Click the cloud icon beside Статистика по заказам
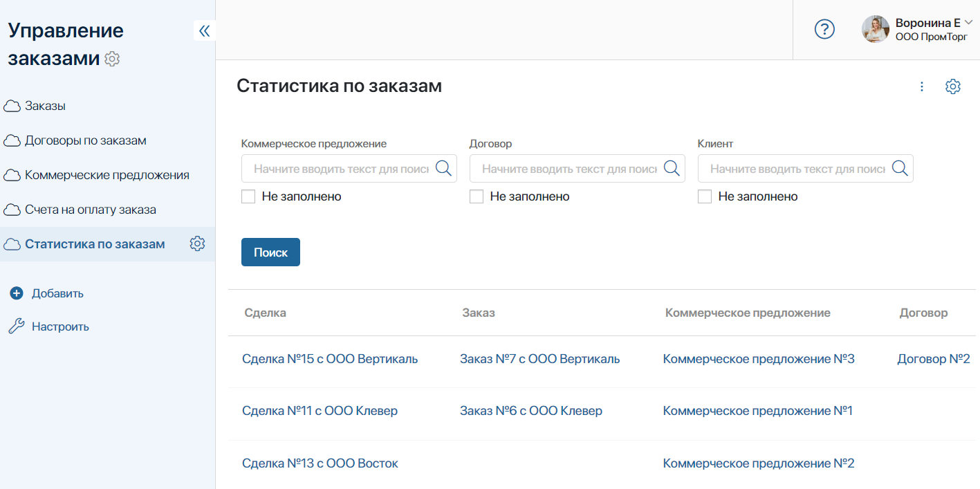The image size is (980, 489). point(12,244)
